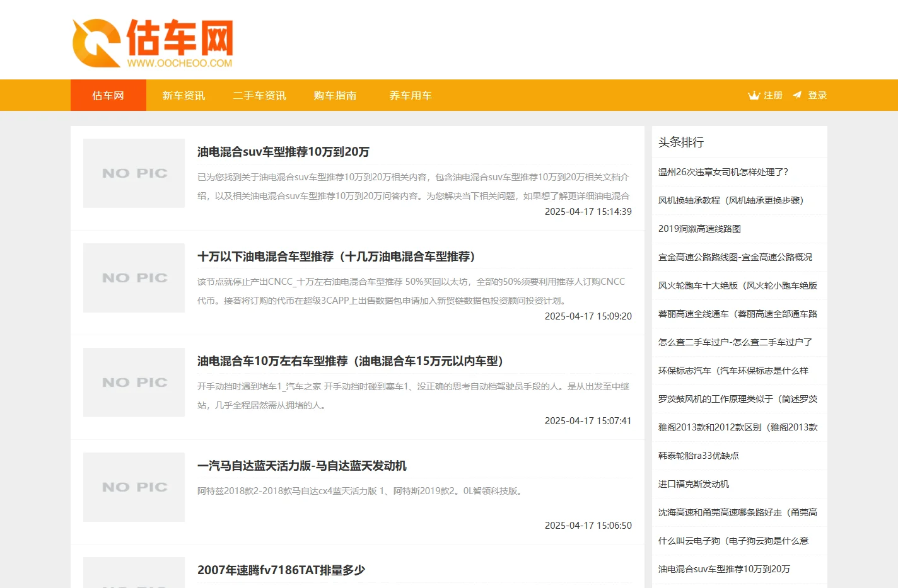Open 沈海高速和甬莞高速 ranking link
Viewport: 898px width, 588px height.
click(738, 512)
